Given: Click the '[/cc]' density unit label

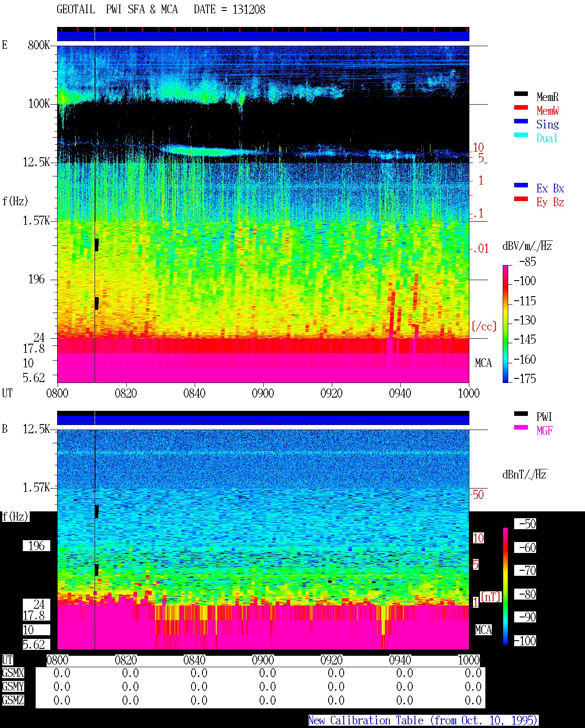Looking at the screenshot, I should [484, 326].
